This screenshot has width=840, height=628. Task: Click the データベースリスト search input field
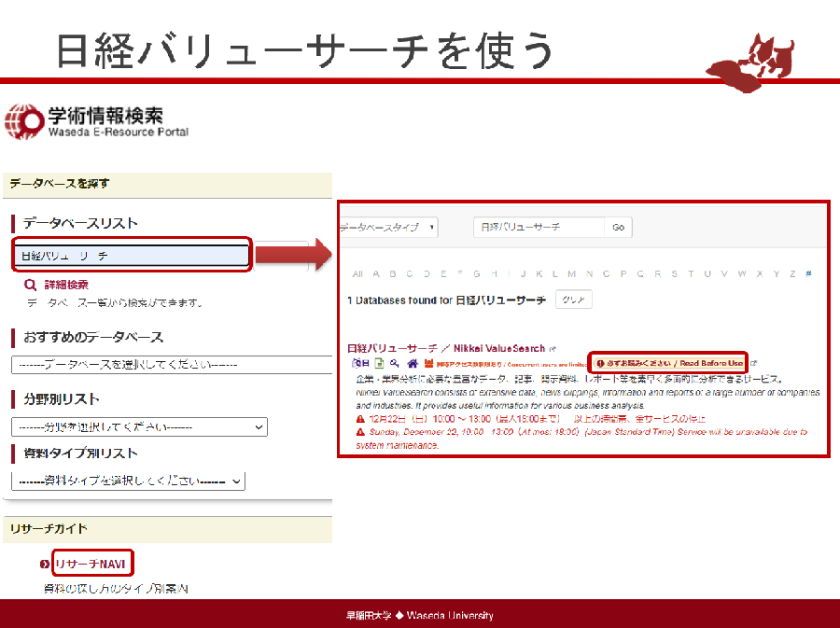(x=132, y=256)
